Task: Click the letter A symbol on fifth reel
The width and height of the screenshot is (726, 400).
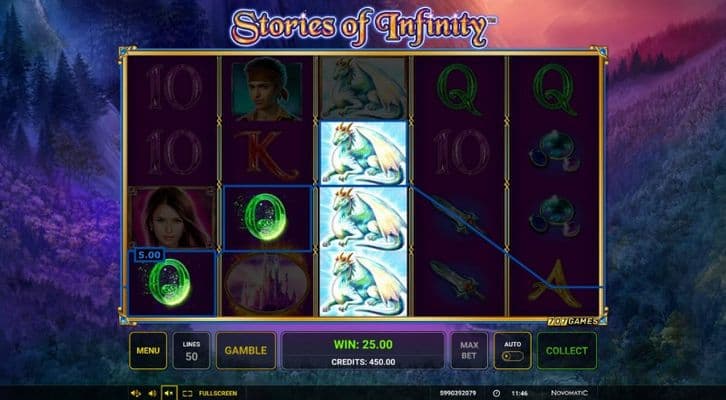Action: 554,284
